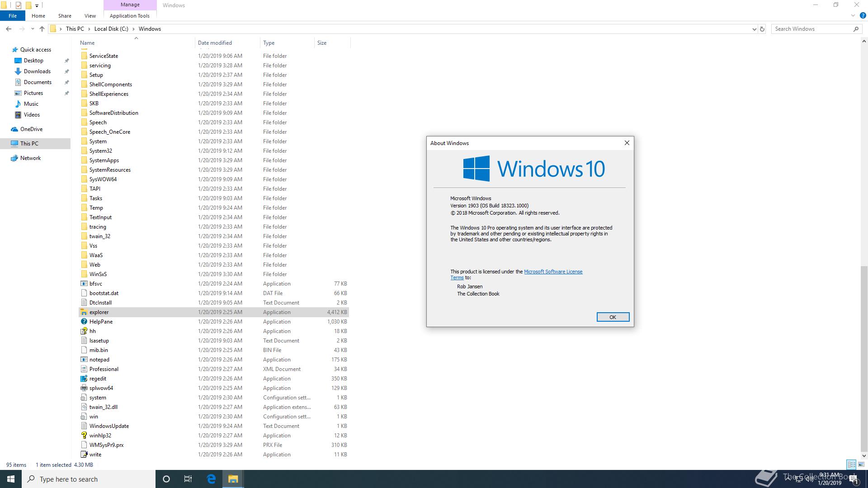Select the SoftwareDistribution folder
This screenshot has width=868, height=488.
point(213,113)
